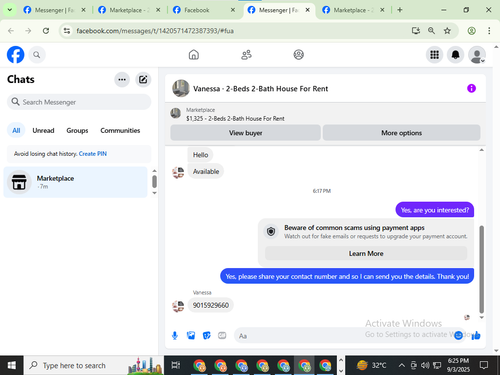The height and width of the screenshot is (375, 500).
Task: Select the Communities filter
Action: tap(120, 130)
